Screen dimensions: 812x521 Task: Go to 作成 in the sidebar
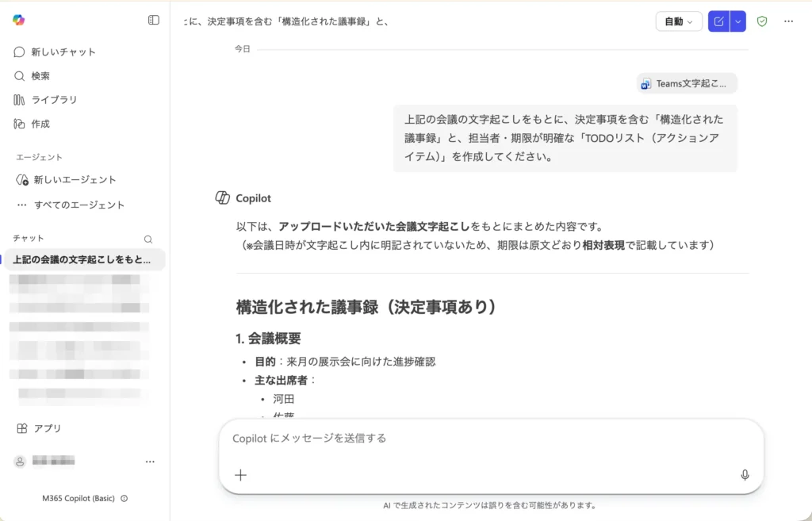[x=32, y=124]
